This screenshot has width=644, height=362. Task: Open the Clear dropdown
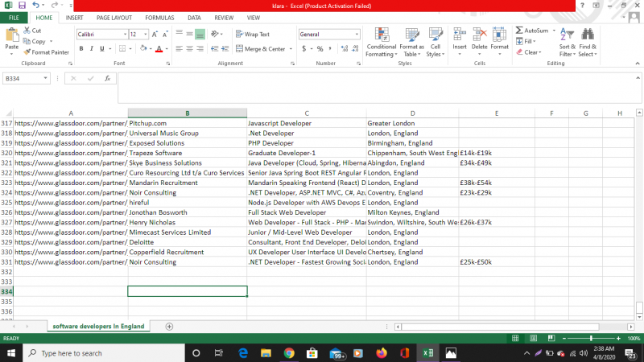[529, 52]
